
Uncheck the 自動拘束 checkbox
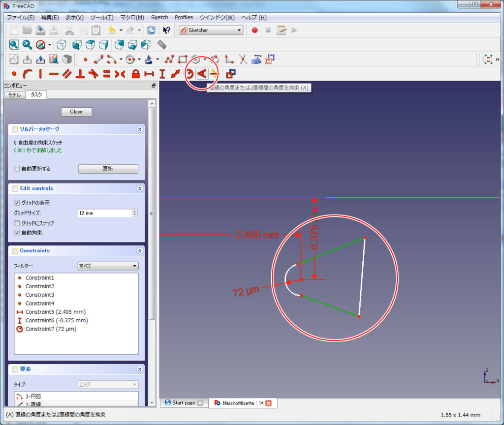click(x=17, y=233)
